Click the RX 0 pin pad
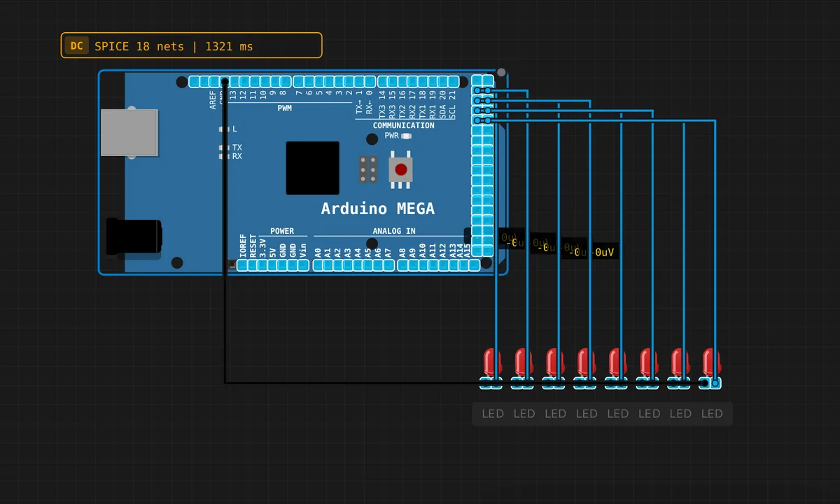840x504 pixels. [370, 81]
